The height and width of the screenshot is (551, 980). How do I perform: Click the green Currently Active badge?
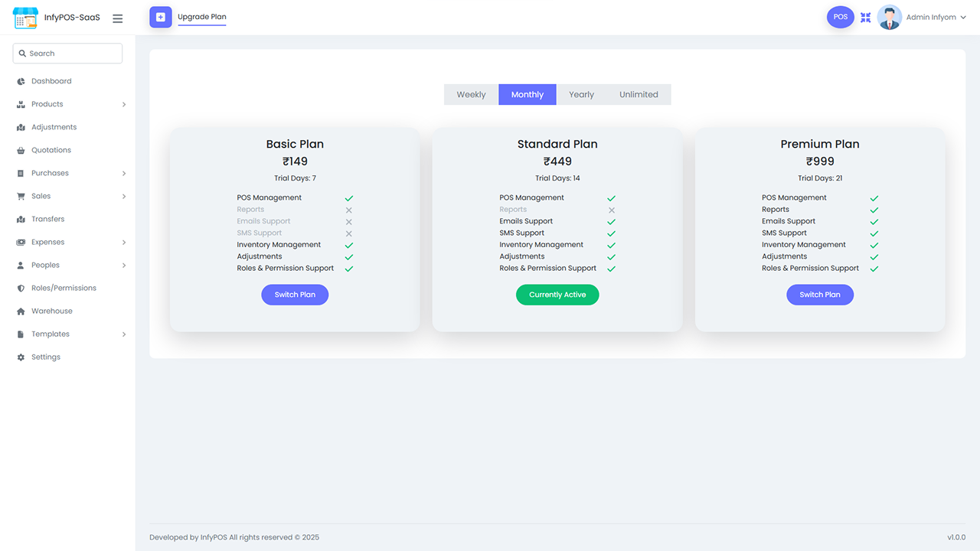(557, 295)
